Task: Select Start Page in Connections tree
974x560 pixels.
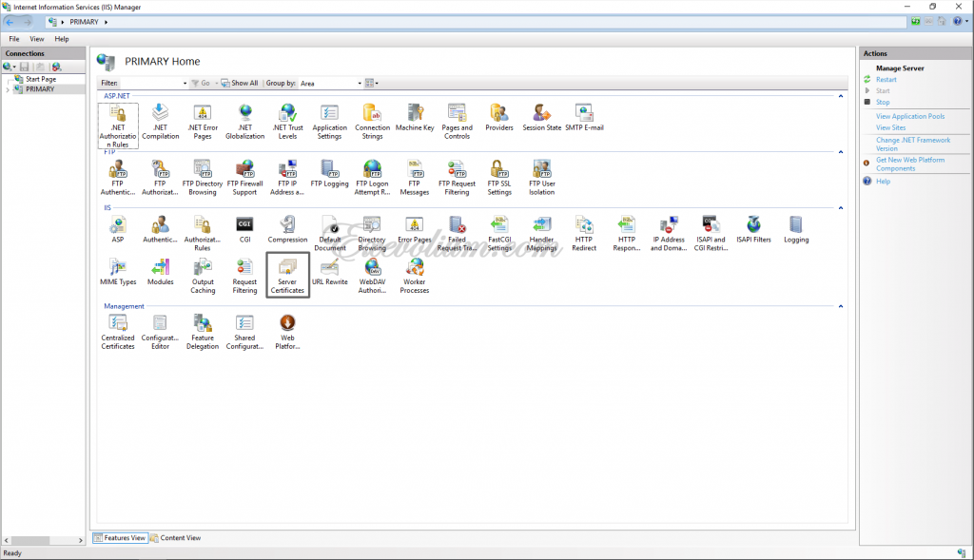Action: [x=40, y=79]
